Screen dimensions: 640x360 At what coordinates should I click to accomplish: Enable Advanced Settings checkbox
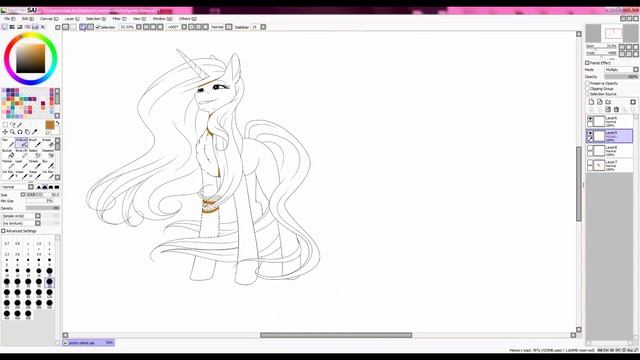pos(4,231)
